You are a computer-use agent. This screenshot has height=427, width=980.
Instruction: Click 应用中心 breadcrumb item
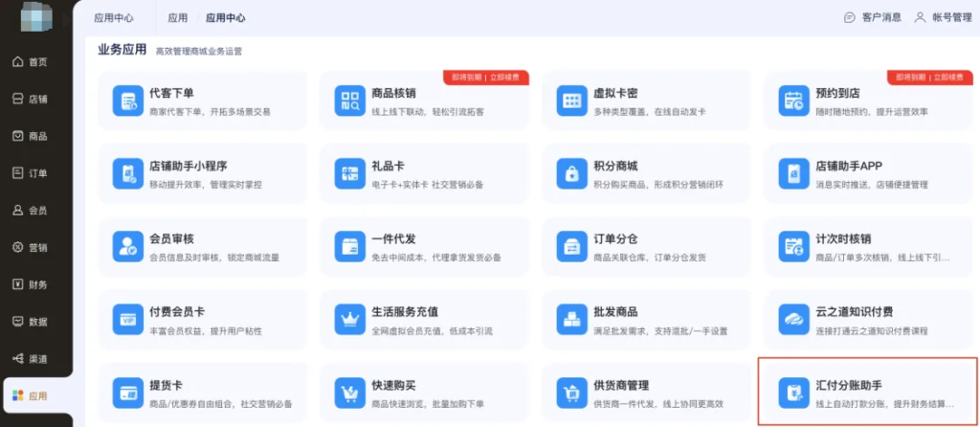226,18
